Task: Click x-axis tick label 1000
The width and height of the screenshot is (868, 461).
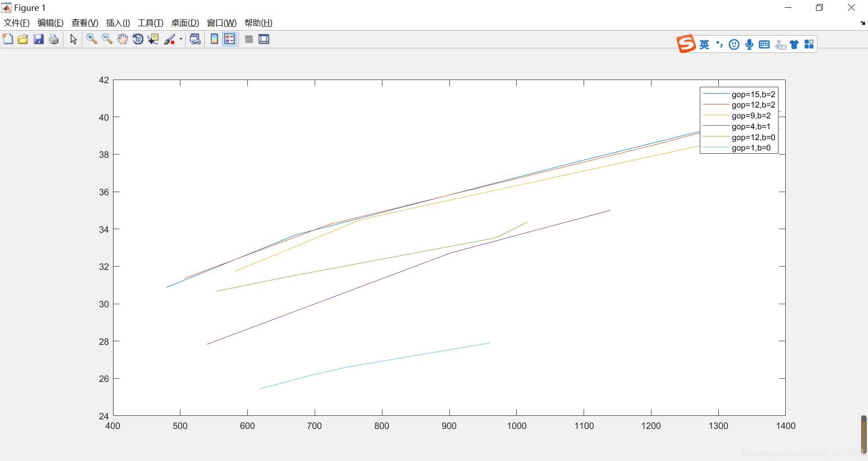Action: (517, 426)
